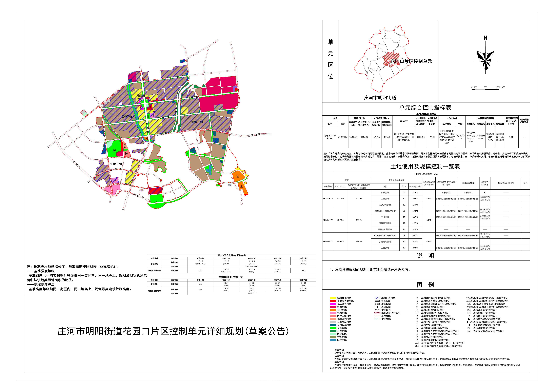This screenshot has width=555, height=392.
Task: Select the hatched 现状已建用地 legend swatch
Action: [x=377, y=298]
